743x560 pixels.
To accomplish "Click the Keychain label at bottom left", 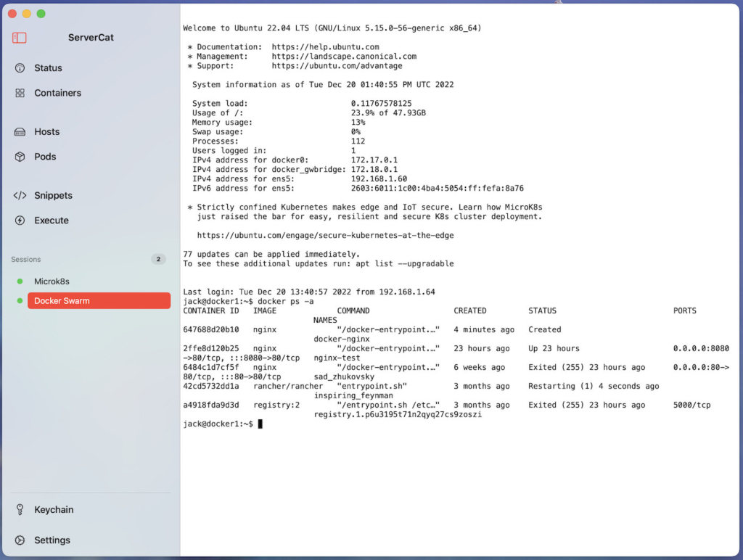I will tap(54, 510).
